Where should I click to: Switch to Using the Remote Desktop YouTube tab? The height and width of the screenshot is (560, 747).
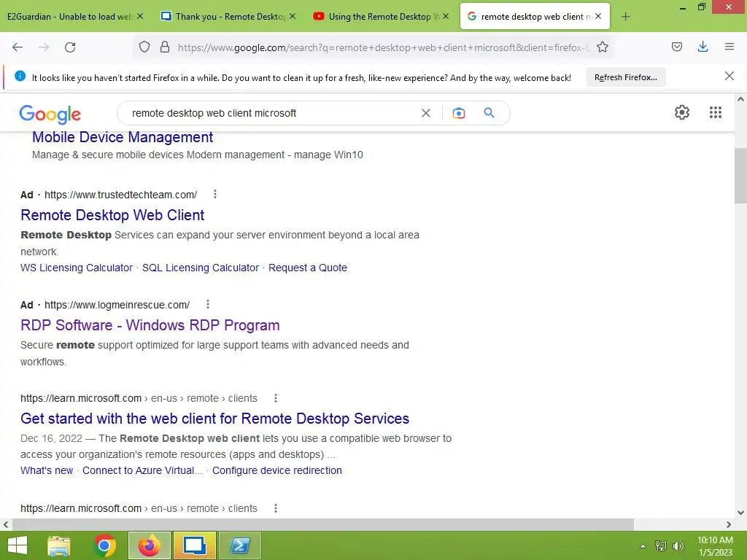point(379,17)
